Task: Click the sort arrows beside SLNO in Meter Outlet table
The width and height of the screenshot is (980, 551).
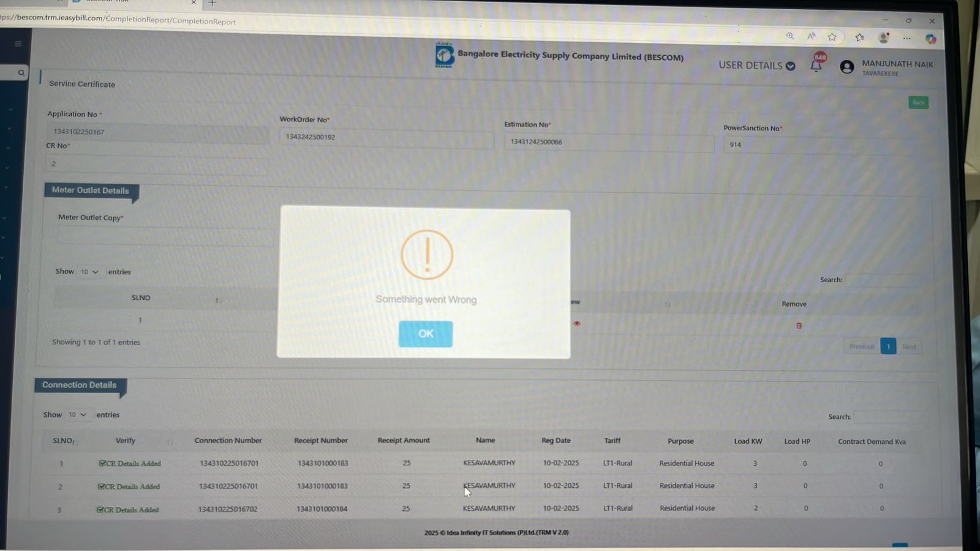Action: tap(217, 301)
